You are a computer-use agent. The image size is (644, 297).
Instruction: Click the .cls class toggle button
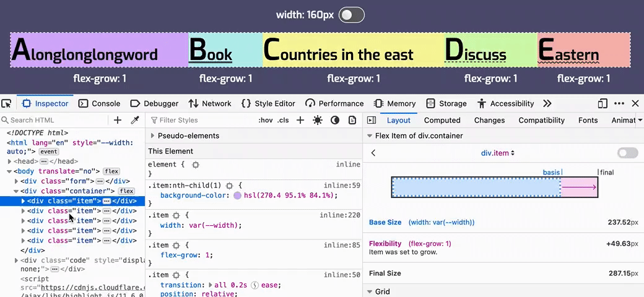[x=283, y=120]
